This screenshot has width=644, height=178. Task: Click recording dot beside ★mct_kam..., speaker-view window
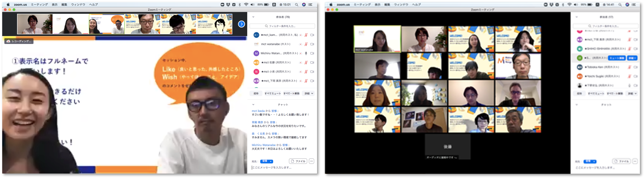300,35
